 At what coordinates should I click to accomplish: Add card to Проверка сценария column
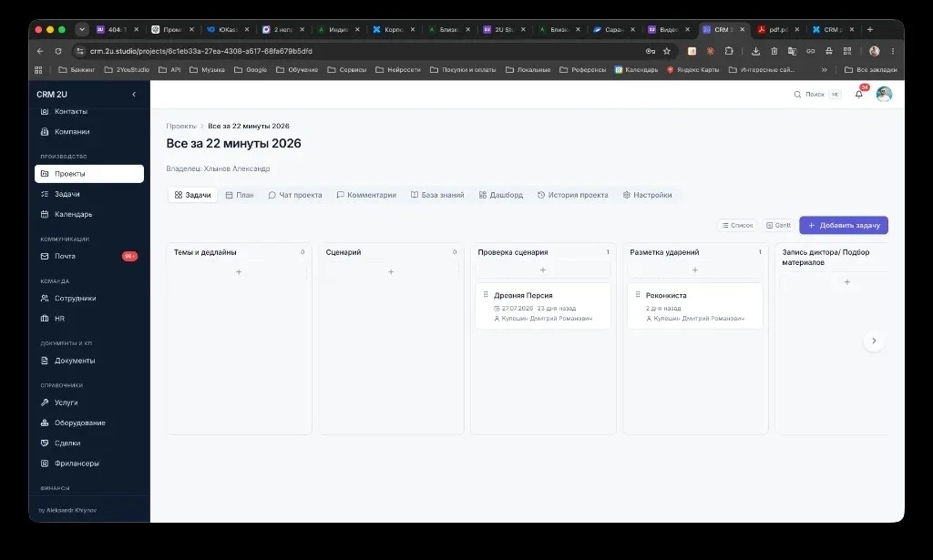click(x=543, y=270)
